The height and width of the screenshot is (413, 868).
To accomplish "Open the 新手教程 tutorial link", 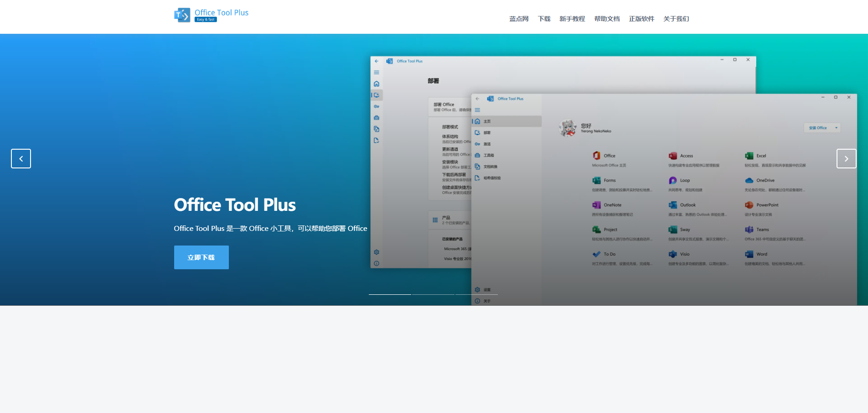I will (572, 19).
